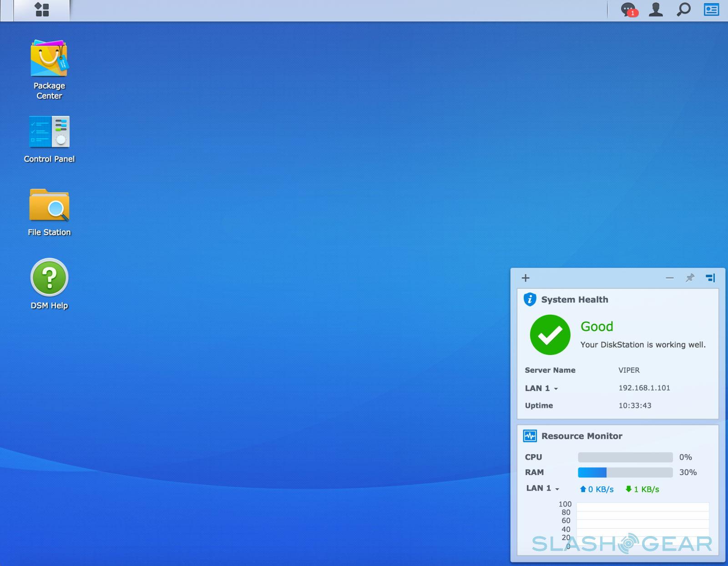
Task: Open File Station desktop icon
Action: pyautogui.click(x=49, y=212)
